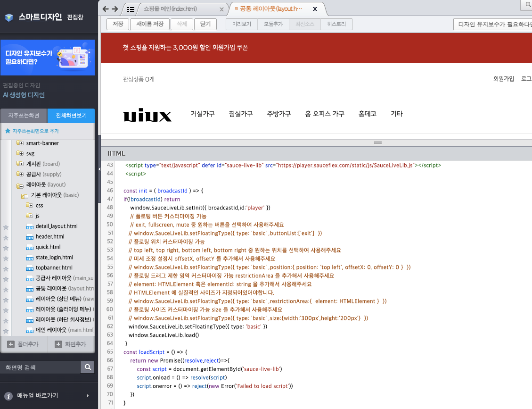The height and width of the screenshot is (409, 532).
Task: Switch to the 쇼핑몰 메인 (index.html) tab
Action: click(170, 9)
